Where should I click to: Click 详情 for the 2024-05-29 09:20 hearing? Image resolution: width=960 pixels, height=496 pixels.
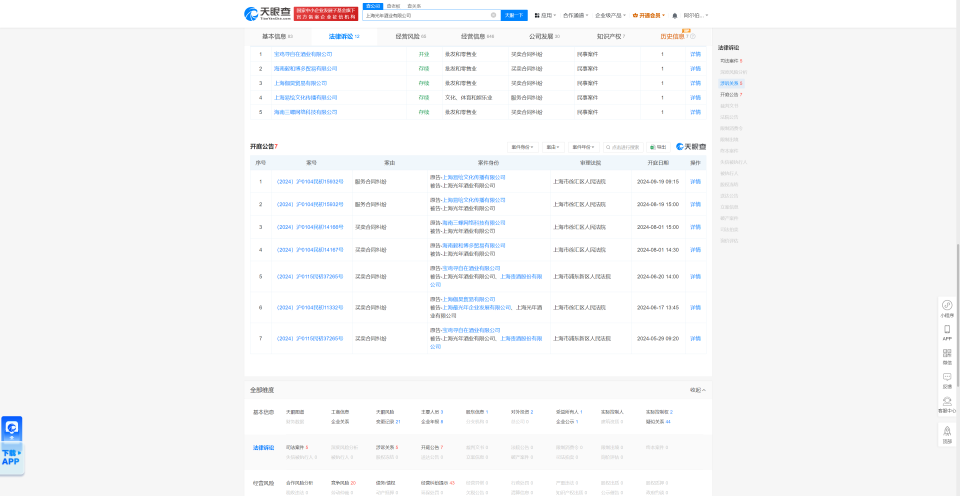[x=695, y=338]
